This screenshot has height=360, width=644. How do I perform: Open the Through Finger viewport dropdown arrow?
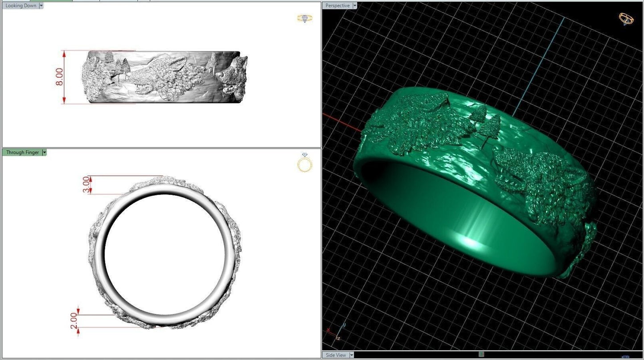(44, 153)
